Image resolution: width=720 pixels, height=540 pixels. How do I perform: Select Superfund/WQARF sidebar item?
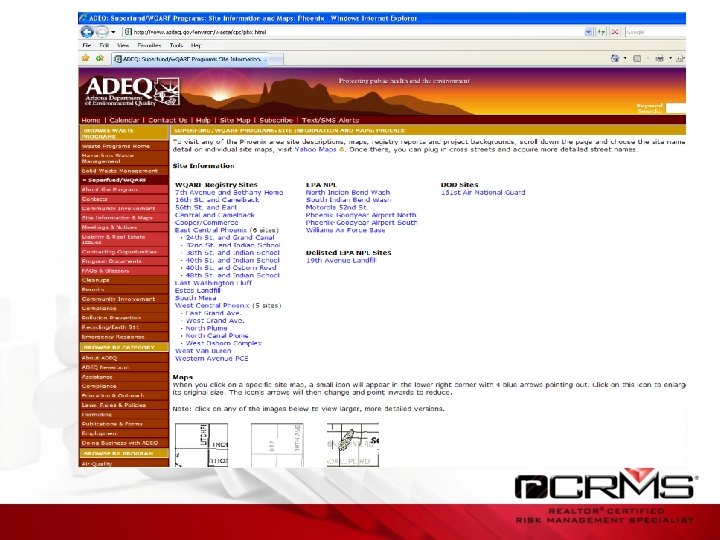click(x=124, y=180)
